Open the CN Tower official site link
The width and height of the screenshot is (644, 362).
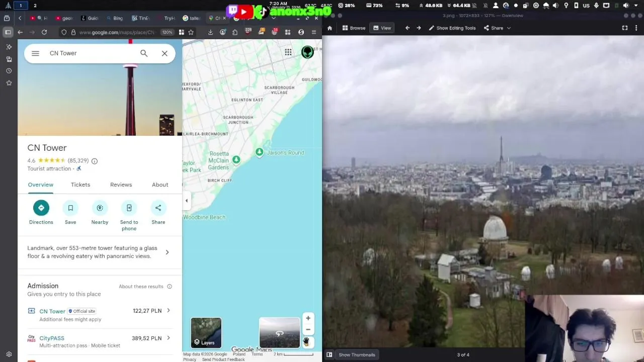point(52,311)
